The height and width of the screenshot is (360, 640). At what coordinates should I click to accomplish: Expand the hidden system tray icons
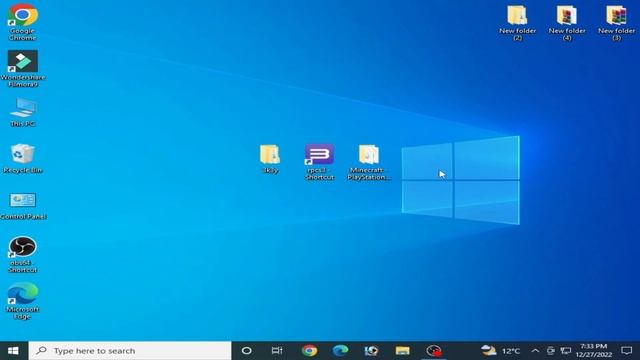pyautogui.click(x=535, y=351)
